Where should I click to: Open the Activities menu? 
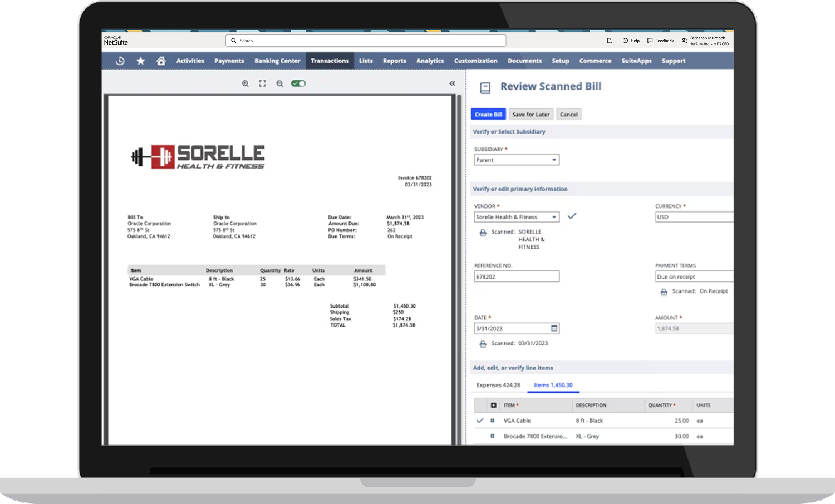[x=190, y=61]
